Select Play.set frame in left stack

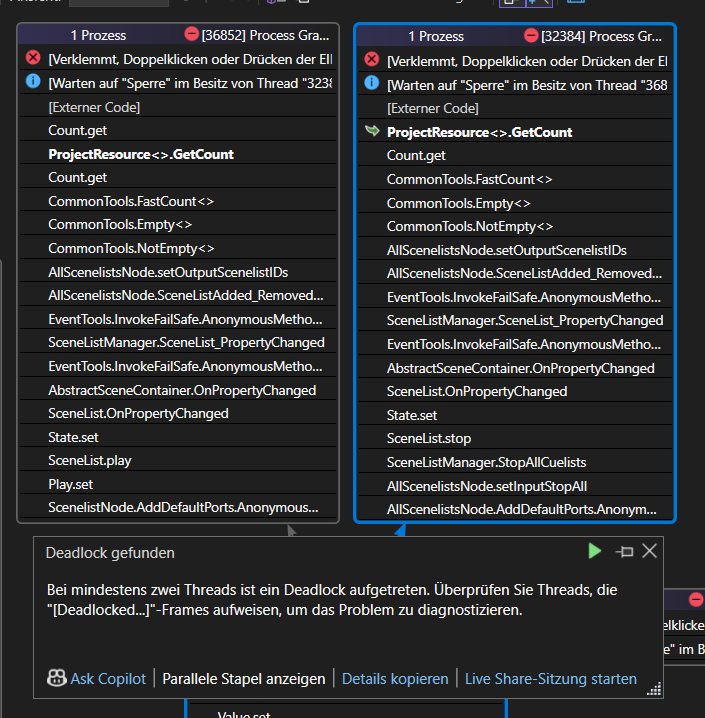(70, 484)
